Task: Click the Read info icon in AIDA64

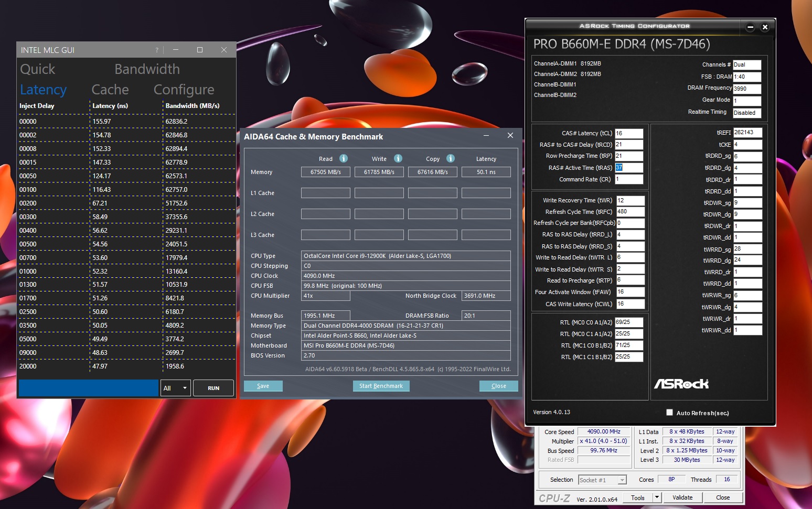Action: click(344, 158)
